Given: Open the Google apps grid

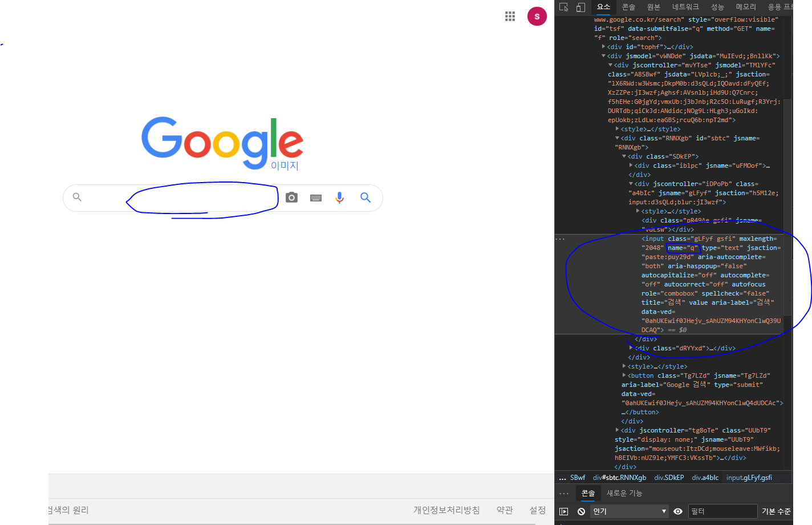Looking at the screenshot, I should pyautogui.click(x=510, y=16).
